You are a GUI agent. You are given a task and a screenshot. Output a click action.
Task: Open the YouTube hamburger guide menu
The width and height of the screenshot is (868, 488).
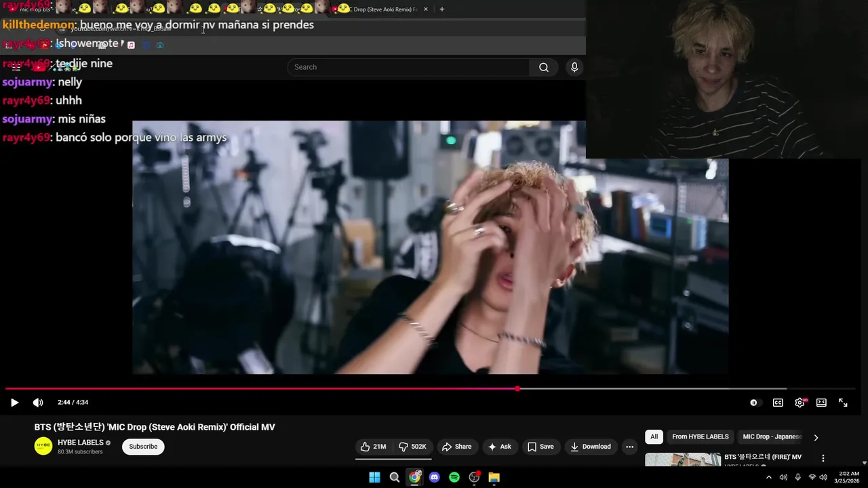click(x=16, y=67)
